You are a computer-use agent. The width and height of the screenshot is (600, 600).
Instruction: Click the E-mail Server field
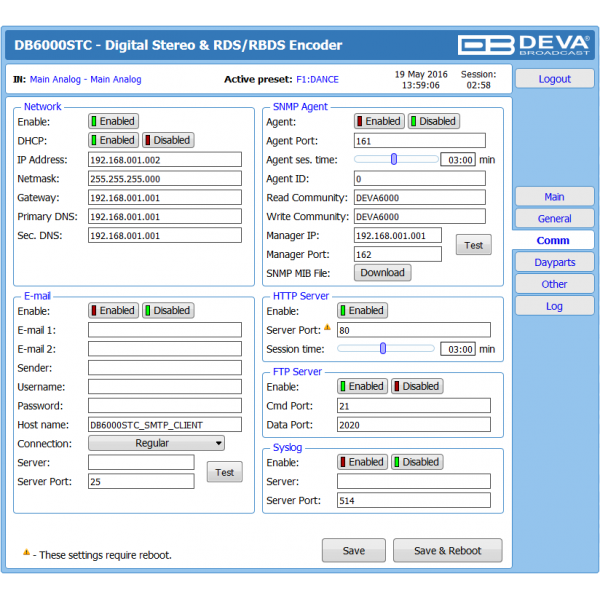[x=141, y=462]
